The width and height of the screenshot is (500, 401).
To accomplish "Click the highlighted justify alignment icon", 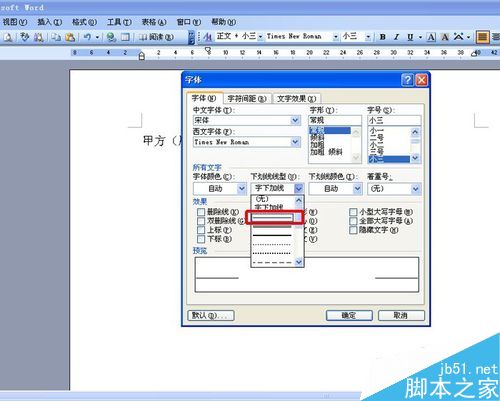I will pos(482,37).
